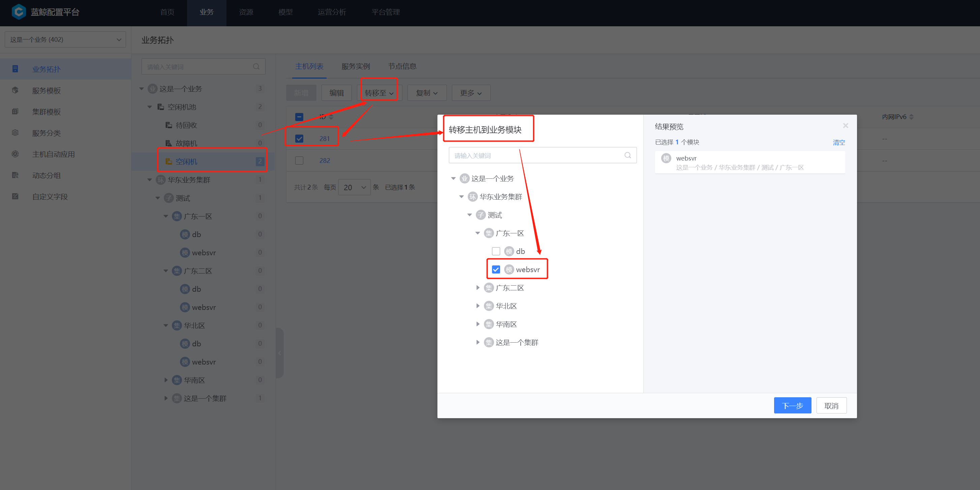The height and width of the screenshot is (490, 980).
Task: Click the 动态分组 sidebar icon
Action: click(15, 175)
